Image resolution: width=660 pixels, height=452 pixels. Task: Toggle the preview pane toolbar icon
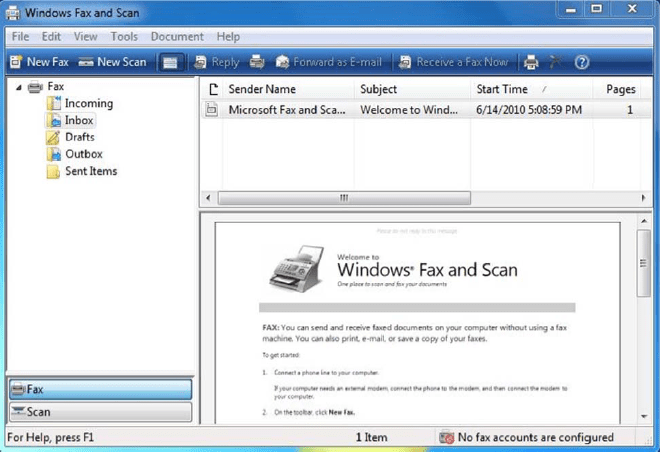pos(170,63)
